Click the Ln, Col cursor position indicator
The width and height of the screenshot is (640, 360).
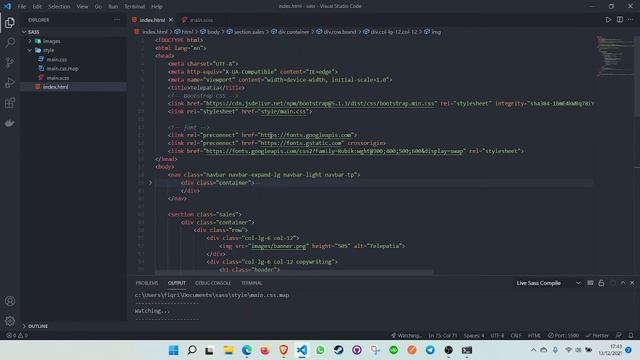point(442,336)
